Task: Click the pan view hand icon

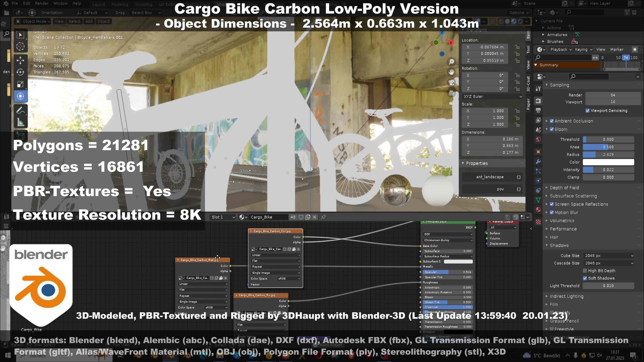Action: coord(451,72)
